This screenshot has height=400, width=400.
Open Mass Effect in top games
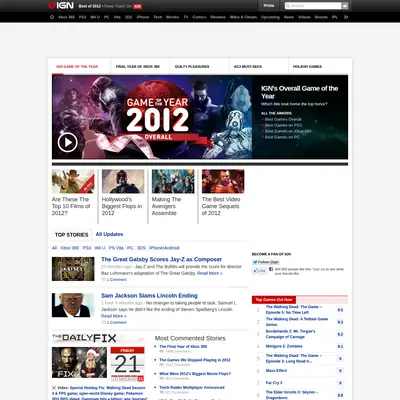pyautogui.click(x=276, y=371)
